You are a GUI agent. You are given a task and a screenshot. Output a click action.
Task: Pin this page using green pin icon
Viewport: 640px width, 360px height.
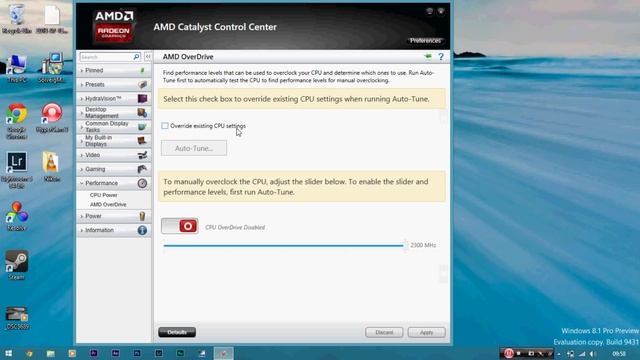[x=428, y=57]
